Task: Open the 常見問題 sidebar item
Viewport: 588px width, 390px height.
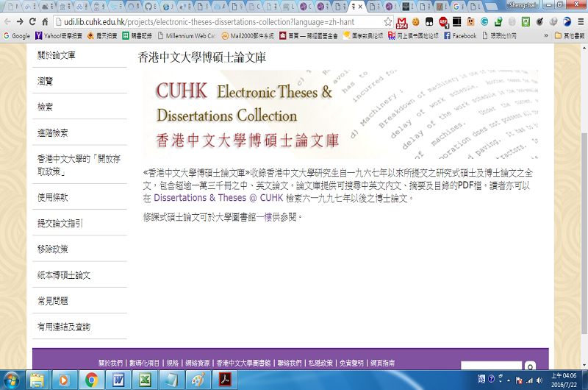Action: 53,300
